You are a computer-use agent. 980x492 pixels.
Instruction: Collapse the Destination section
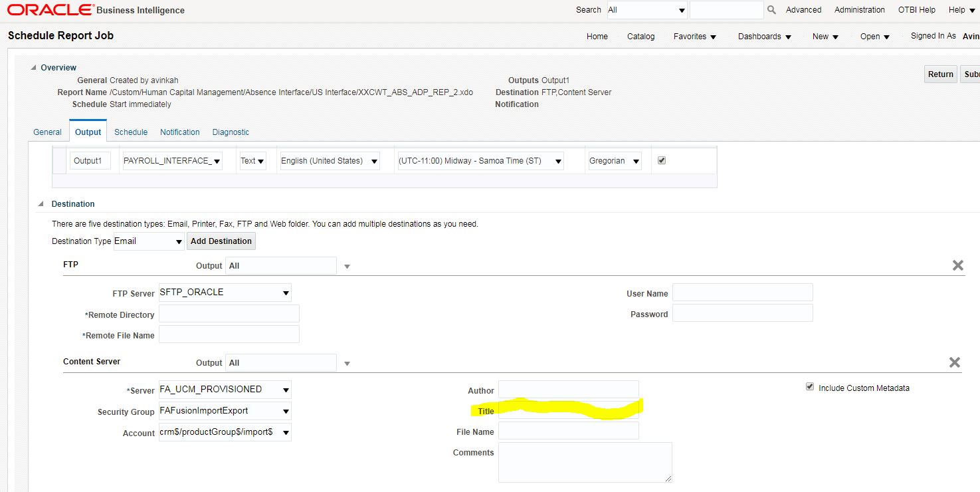pos(42,204)
